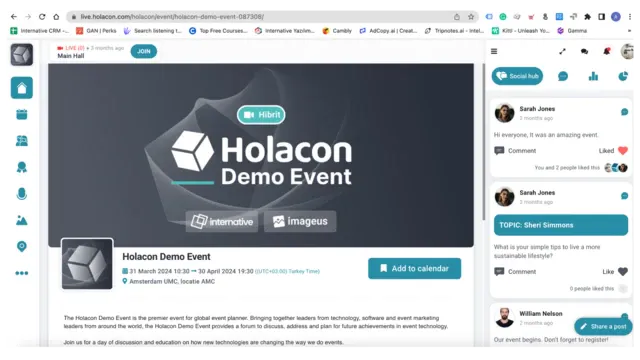Like the sustainable lifestyle post heart
Screen dimensions: 640x360
click(x=623, y=271)
